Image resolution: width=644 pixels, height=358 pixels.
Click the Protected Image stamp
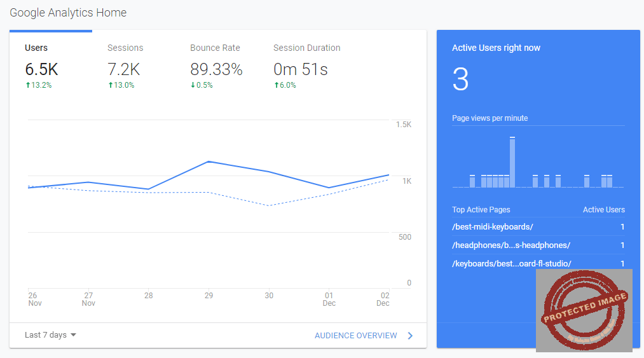point(584,310)
